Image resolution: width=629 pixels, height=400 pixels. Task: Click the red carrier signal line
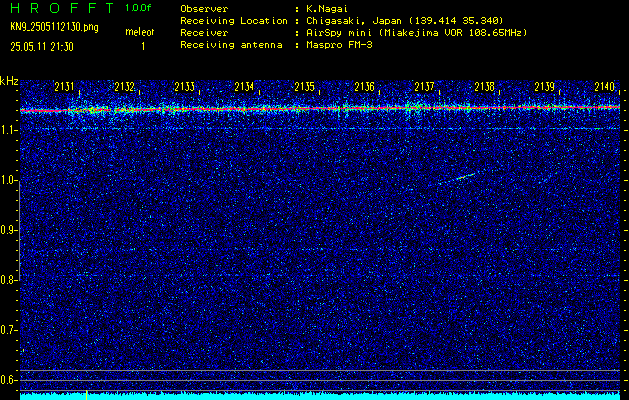pyautogui.click(x=320, y=108)
